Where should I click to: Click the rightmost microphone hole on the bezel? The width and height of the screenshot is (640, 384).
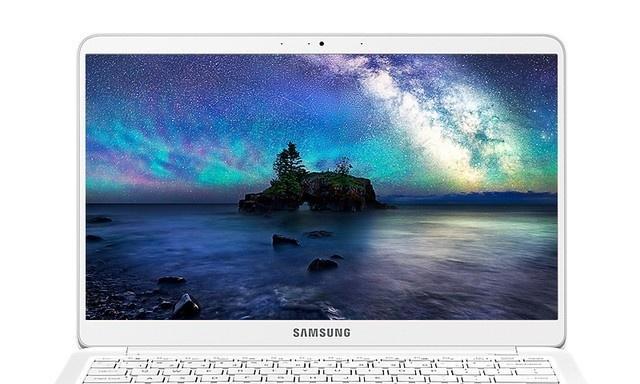(362, 44)
